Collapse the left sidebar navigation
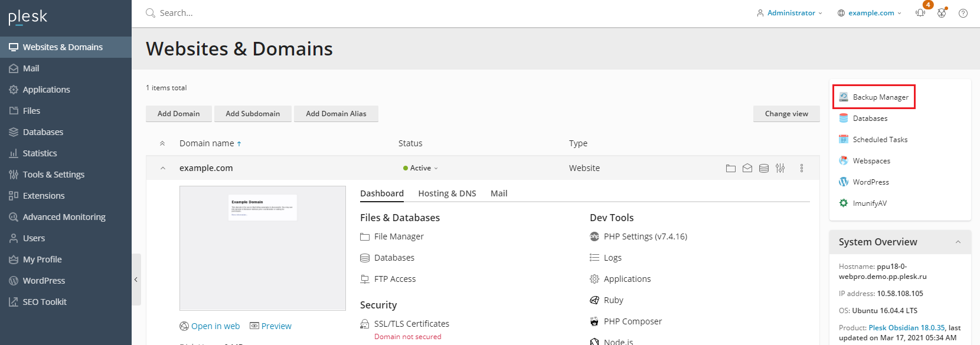 coord(136,280)
